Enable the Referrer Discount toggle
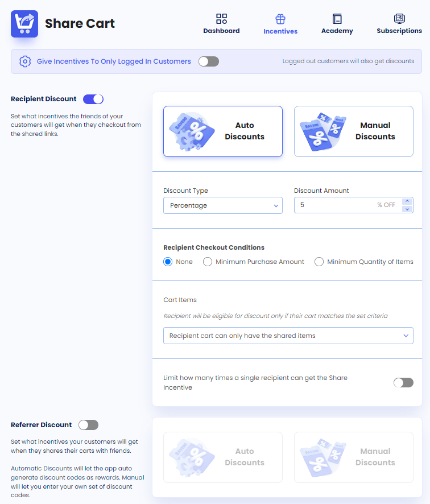430x504 pixels. [88, 425]
